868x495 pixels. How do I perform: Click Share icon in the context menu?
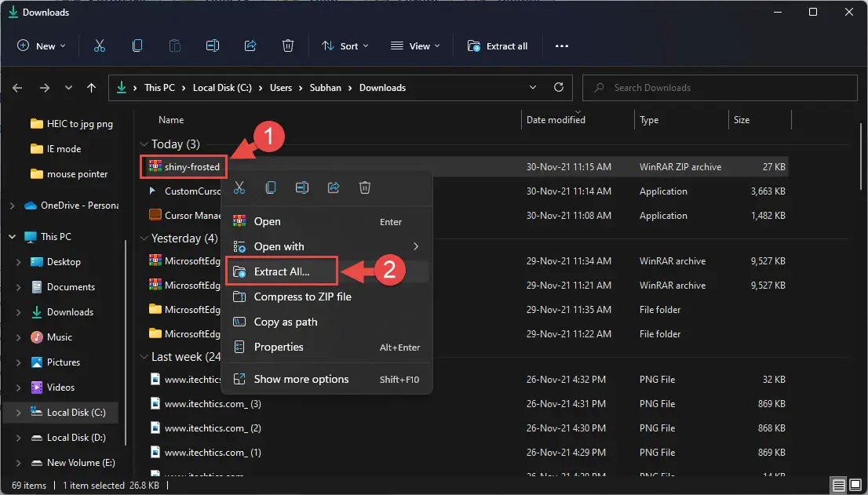click(x=334, y=188)
